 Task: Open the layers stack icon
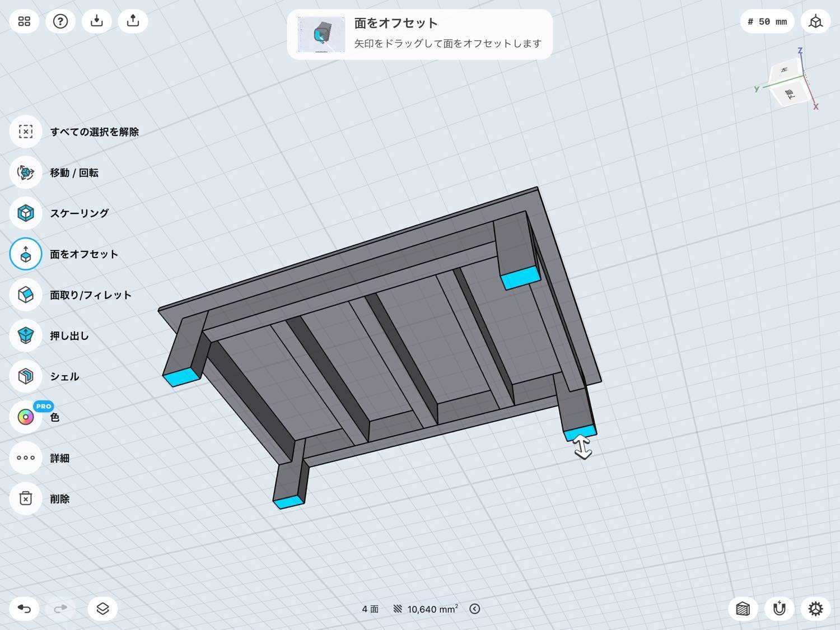coord(102,609)
